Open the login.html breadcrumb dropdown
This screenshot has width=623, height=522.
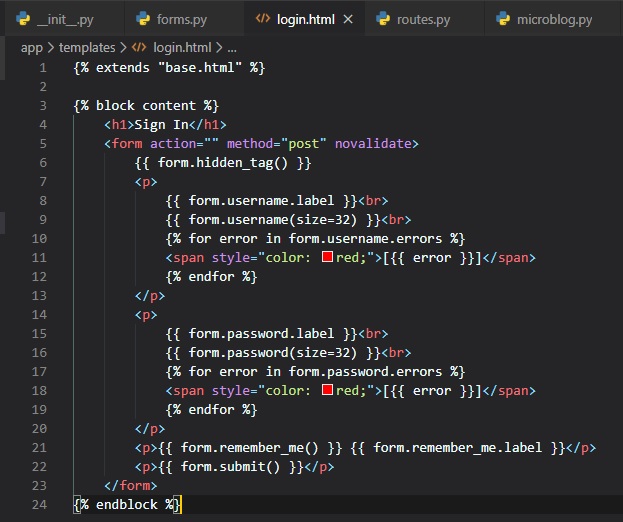[181, 47]
